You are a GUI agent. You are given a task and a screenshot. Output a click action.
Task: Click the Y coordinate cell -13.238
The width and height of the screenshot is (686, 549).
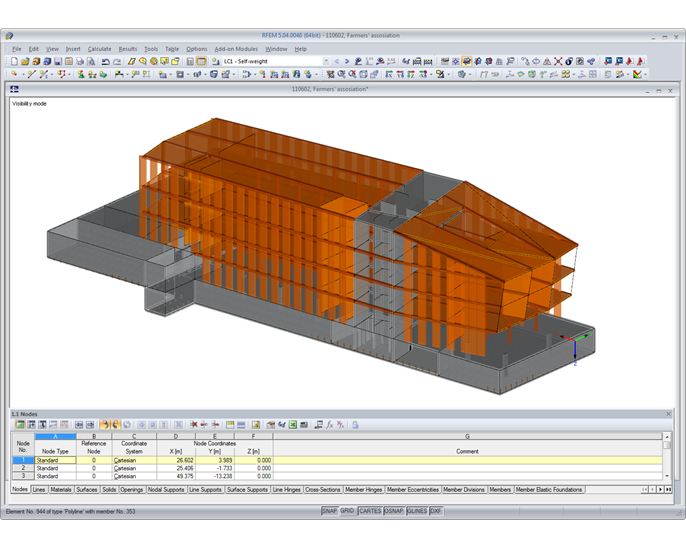pos(215,476)
